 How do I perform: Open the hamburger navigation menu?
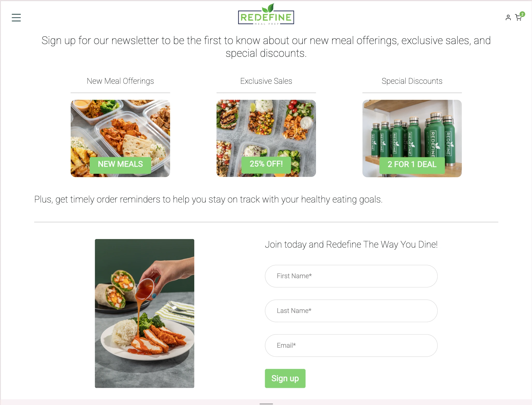coord(16,18)
